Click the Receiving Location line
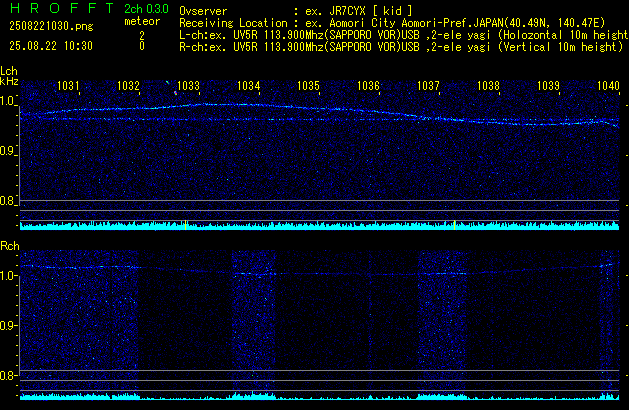629x410 pixels. point(392,23)
